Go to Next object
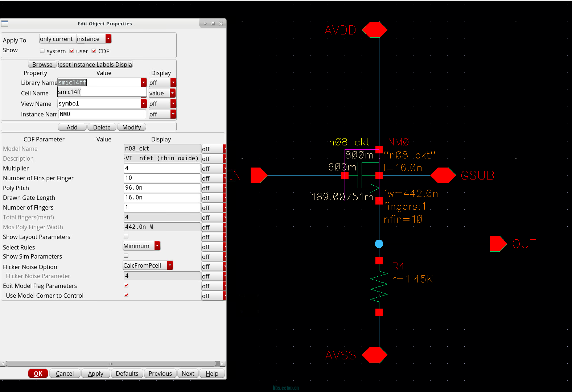The height and width of the screenshot is (392, 572). [188, 374]
